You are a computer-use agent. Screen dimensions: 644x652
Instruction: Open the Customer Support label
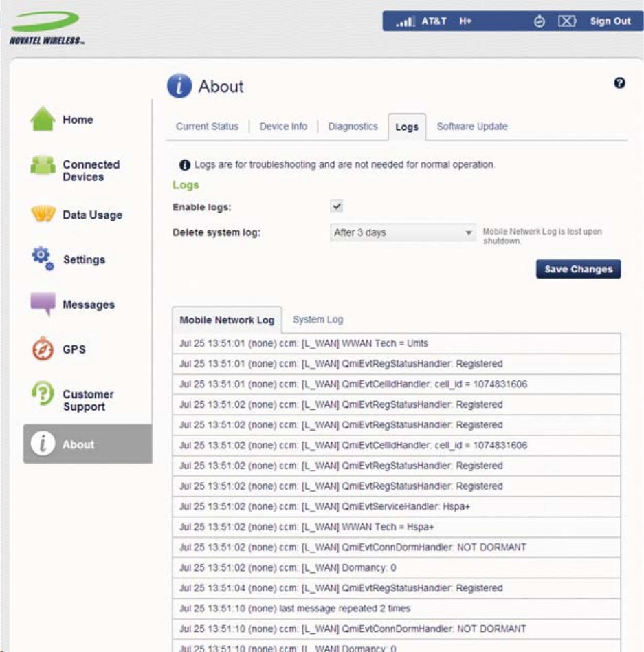(88, 400)
